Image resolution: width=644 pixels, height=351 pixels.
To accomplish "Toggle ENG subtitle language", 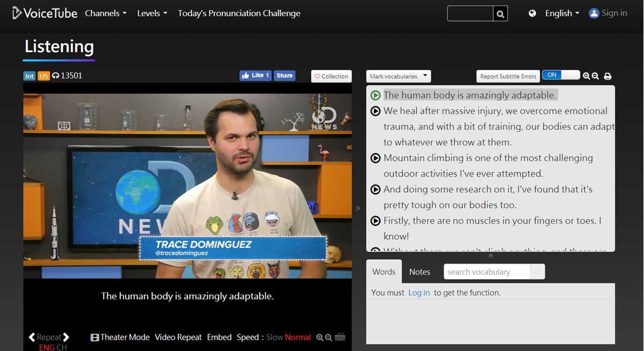I will coord(47,347).
